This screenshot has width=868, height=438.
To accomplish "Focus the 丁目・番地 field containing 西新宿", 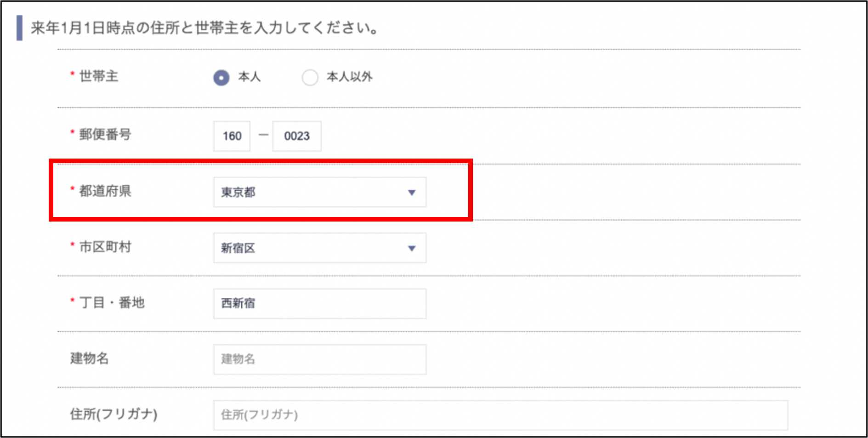I will [320, 303].
